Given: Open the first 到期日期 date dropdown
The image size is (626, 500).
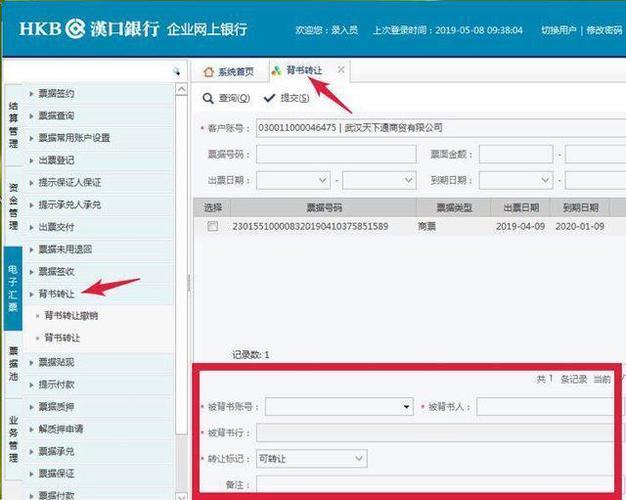Looking at the screenshot, I should click(x=545, y=181).
